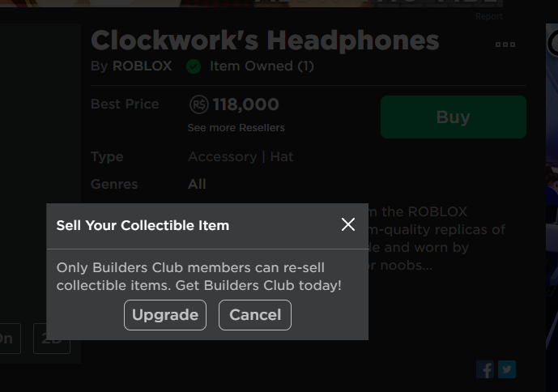Open the See more Resellers link

click(236, 128)
